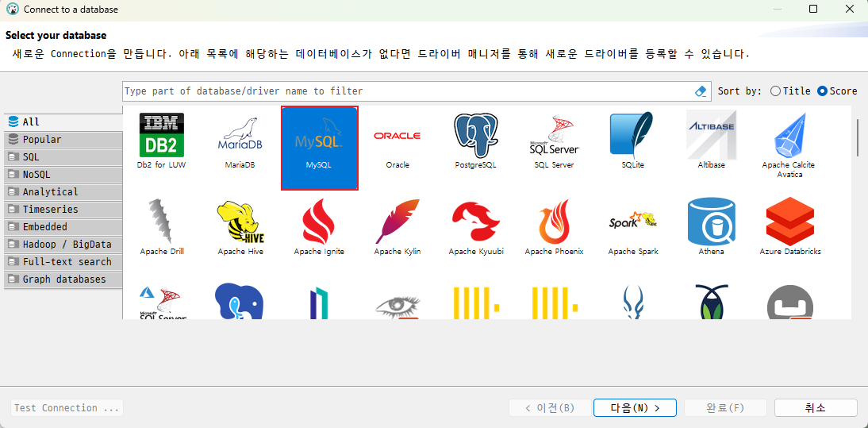The height and width of the screenshot is (428, 868).
Task: Pick the Altibase database icon
Action: [x=712, y=137]
